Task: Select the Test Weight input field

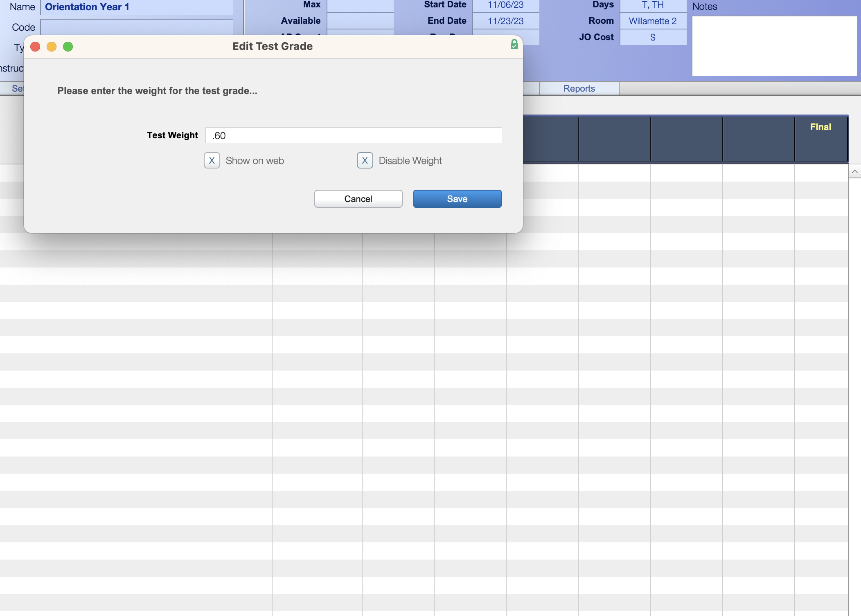Action: (x=354, y=135)
